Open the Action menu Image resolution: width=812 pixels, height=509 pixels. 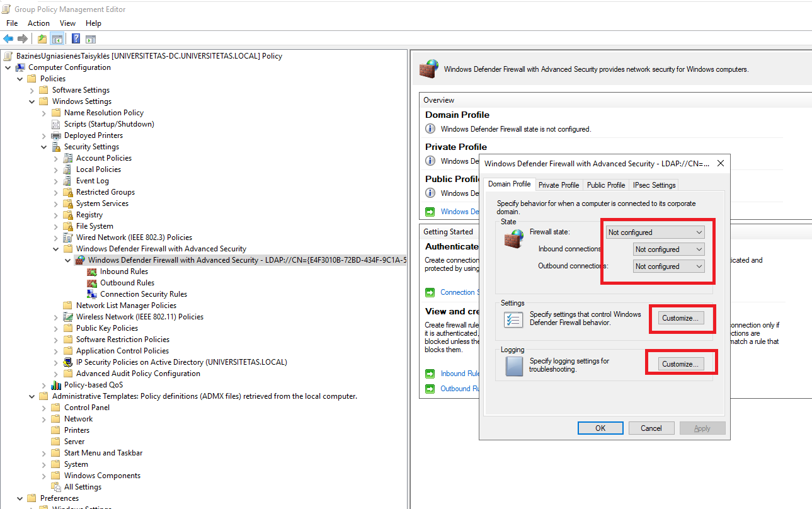38,23
